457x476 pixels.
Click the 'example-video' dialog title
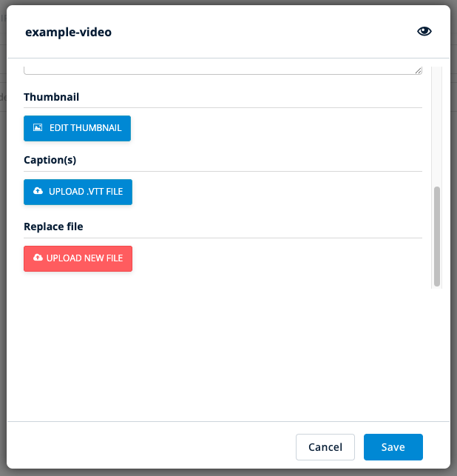[68, 32]
